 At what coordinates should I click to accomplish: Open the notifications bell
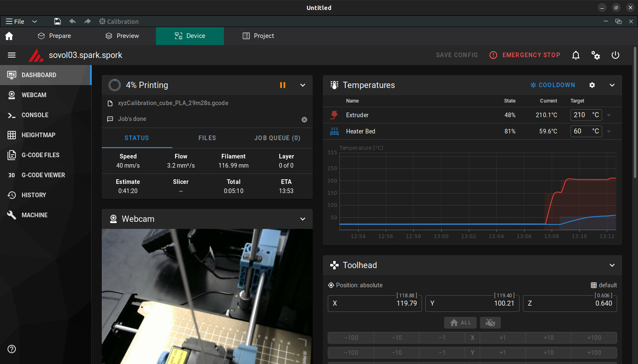click(576, 55)
